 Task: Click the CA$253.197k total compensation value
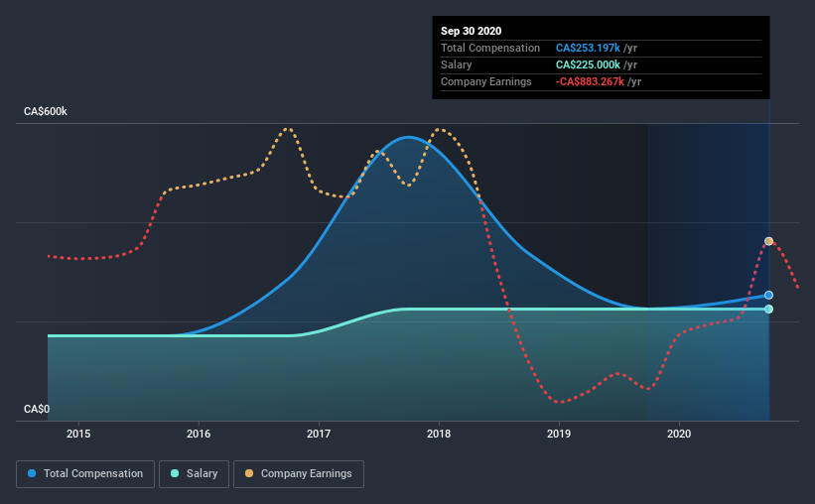[x=588, y=48]
